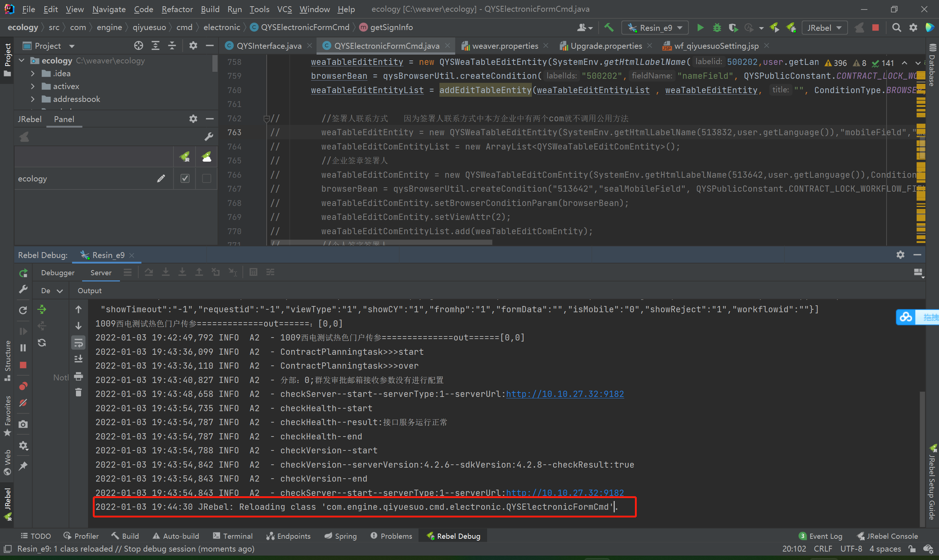Mute breakpoints in the debug toolbar
939x560 pixels.
point(23,403)
